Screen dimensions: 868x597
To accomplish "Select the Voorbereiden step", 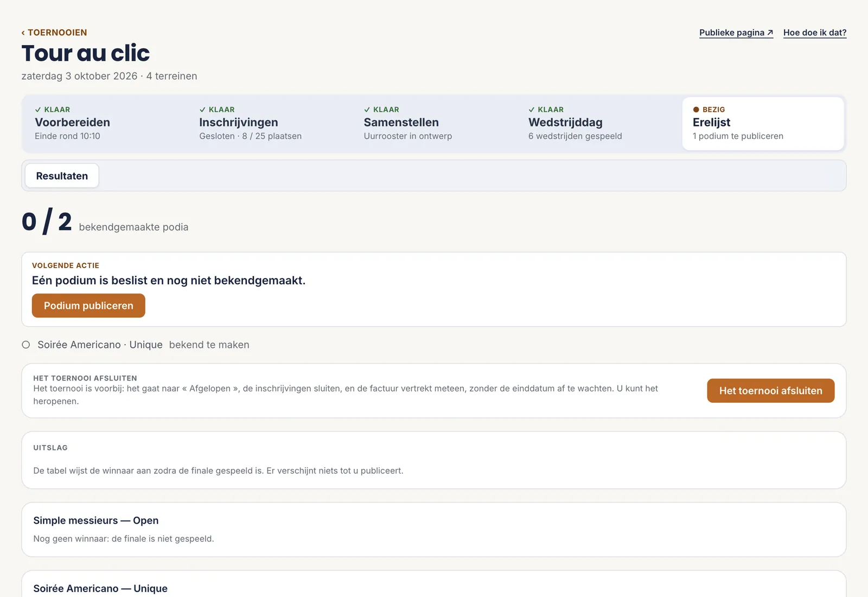I will pyautogui.click(x=105, y=123).
